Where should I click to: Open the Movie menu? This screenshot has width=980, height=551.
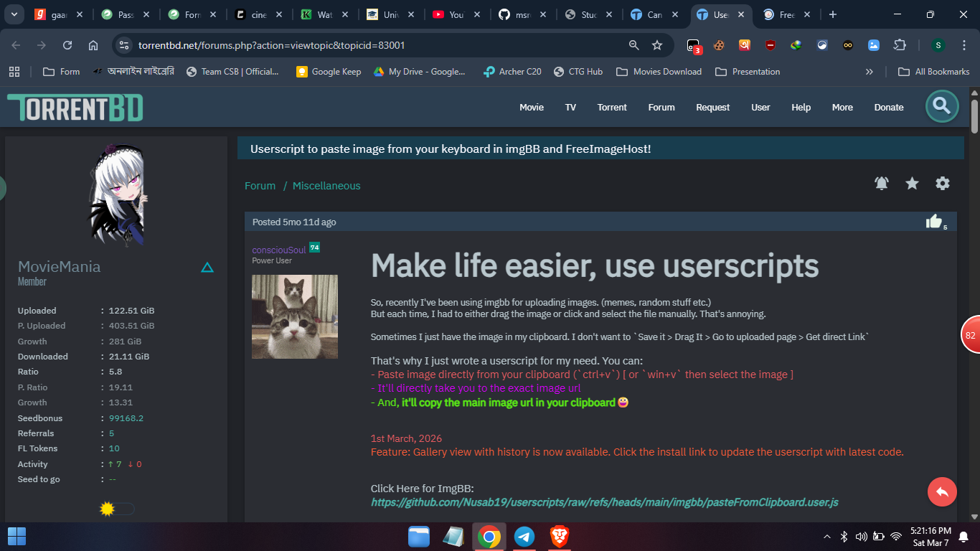(532, 108)
